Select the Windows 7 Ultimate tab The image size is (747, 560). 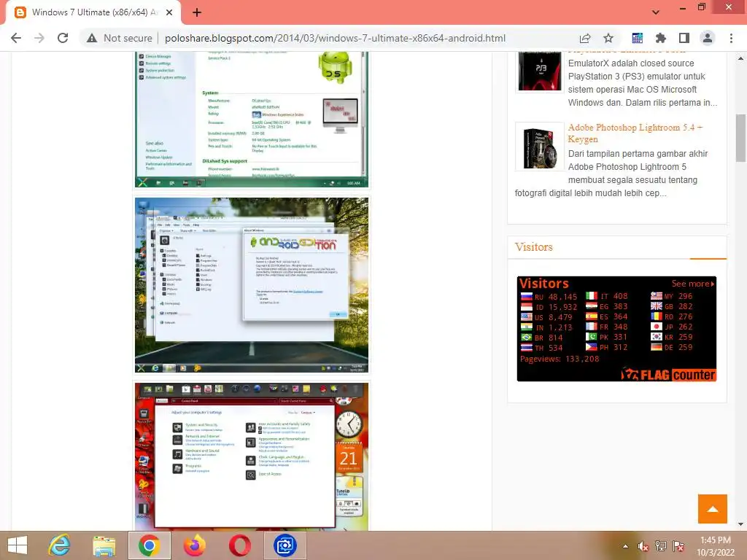pyautogui.click(x=94, y=12)
